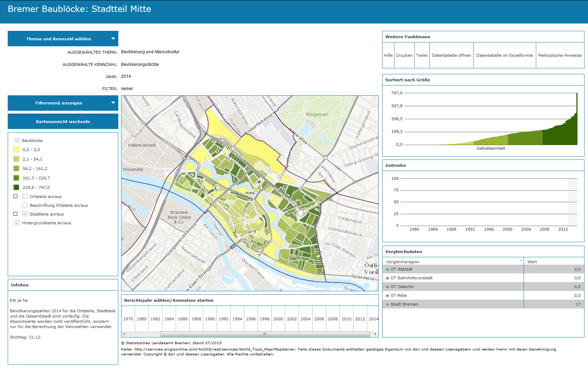Screen dimensions: 588x368
Task: Toggle off Hintergrundkarte an/aus checkbox
Action: [17, 223]
